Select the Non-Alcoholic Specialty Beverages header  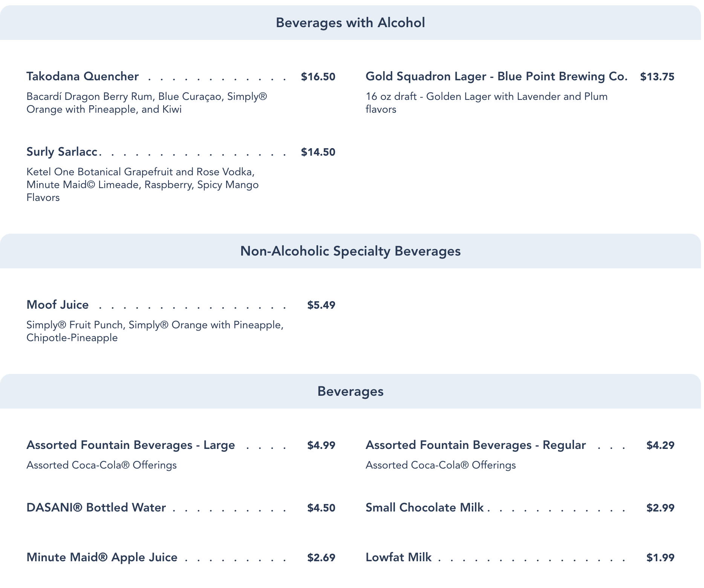[x=350, y=251]
